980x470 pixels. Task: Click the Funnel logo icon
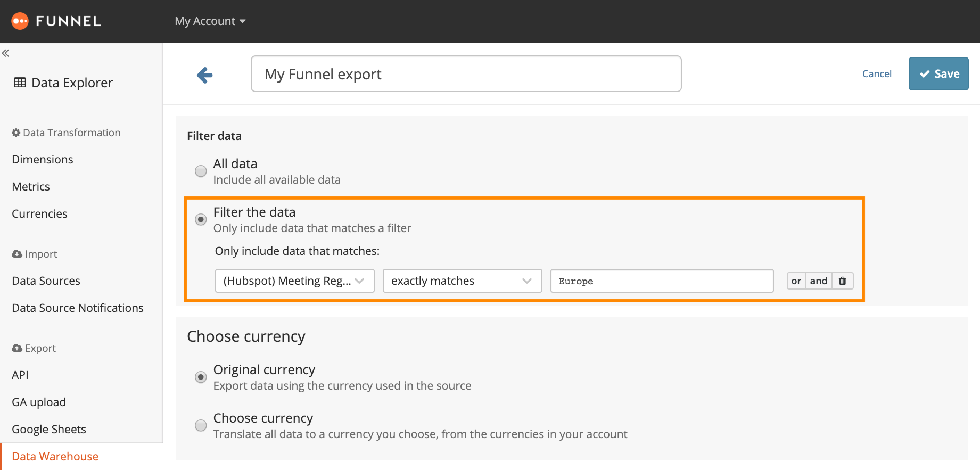tap(20, 21)
